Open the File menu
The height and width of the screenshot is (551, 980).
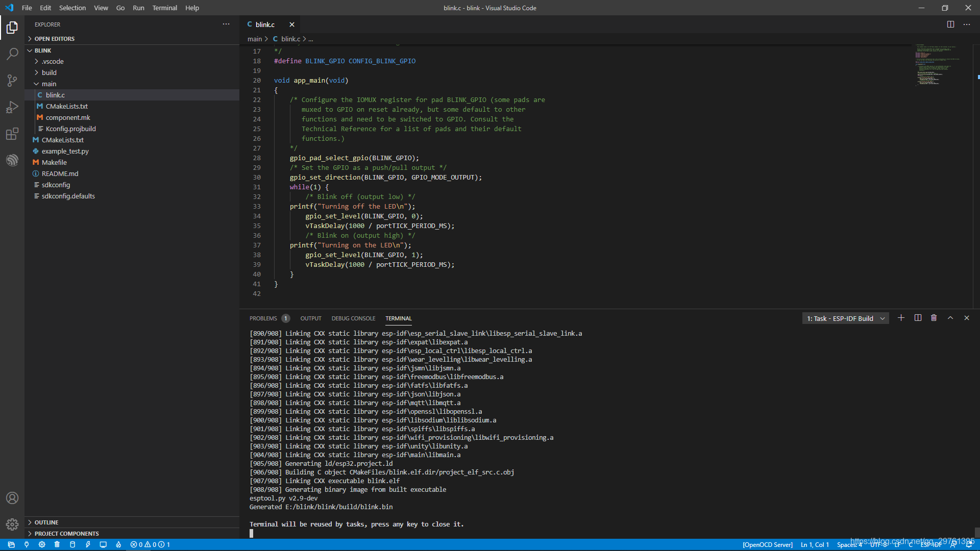click(27, 8)
